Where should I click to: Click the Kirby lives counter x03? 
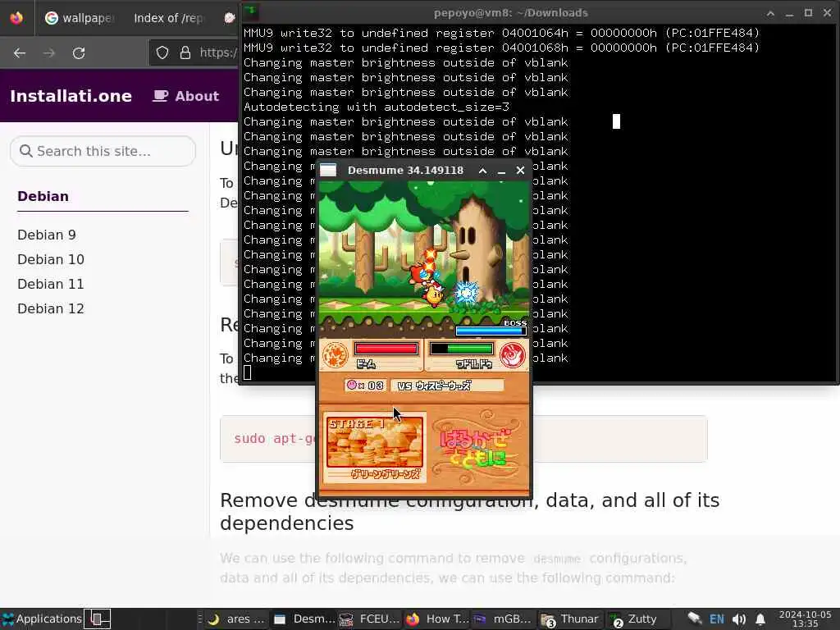[x=365, y=386]
